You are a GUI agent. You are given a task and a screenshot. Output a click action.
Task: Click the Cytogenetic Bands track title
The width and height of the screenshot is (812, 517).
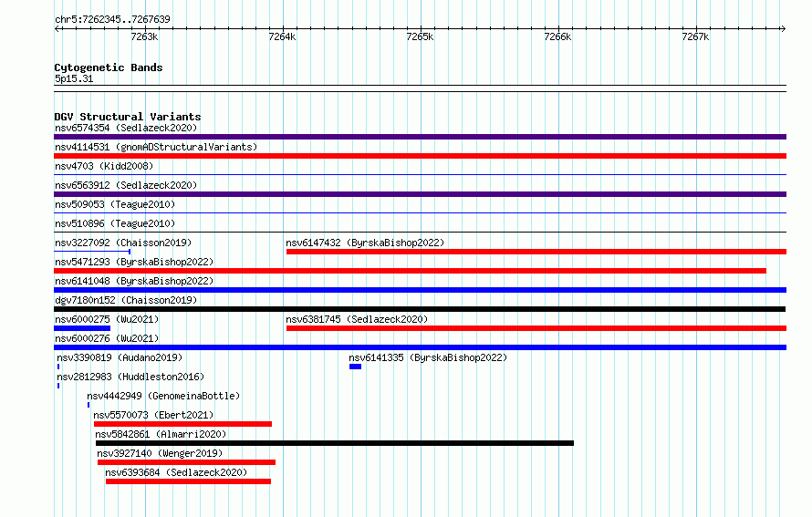[109, 67]
